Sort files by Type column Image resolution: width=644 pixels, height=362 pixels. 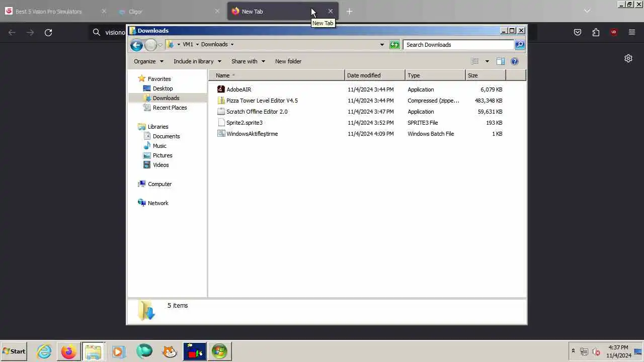click(x=435, y=75)
